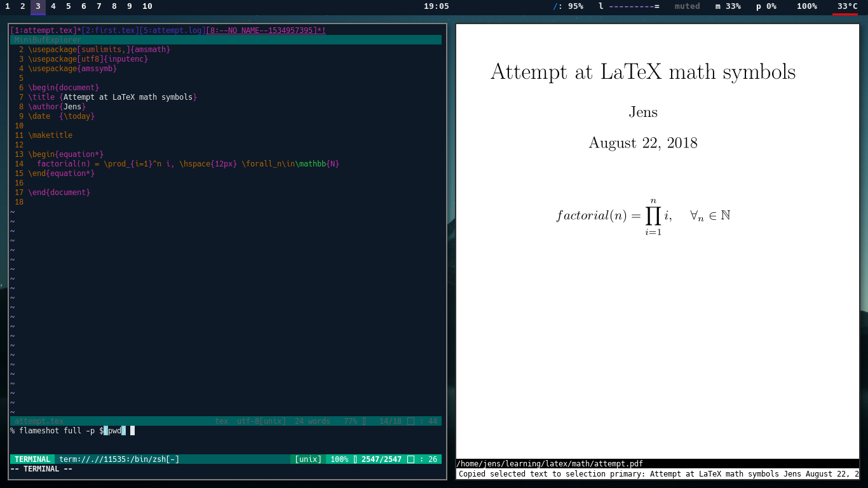Switch to workspace 4
868x488 pixels.
click(x=53, y=6)
